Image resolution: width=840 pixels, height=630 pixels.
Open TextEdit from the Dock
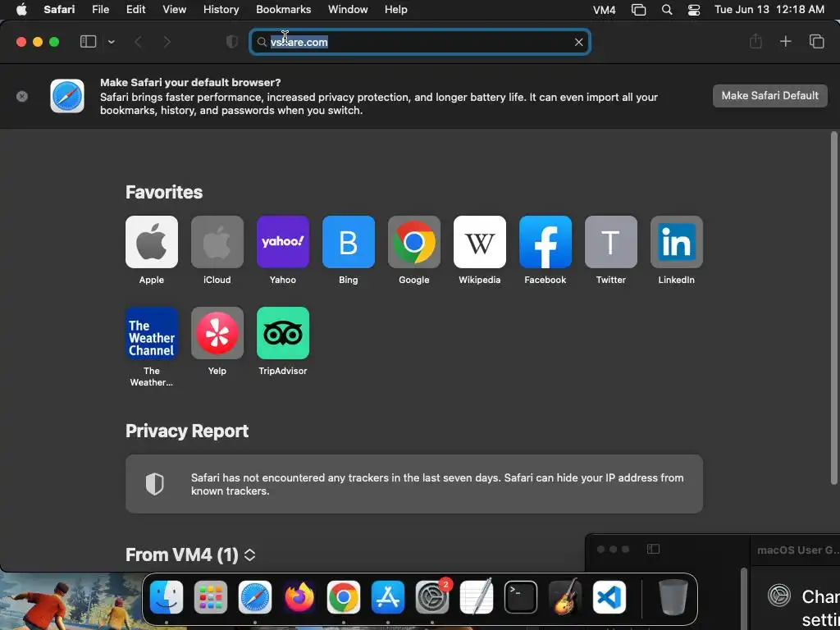click(477, 597)
